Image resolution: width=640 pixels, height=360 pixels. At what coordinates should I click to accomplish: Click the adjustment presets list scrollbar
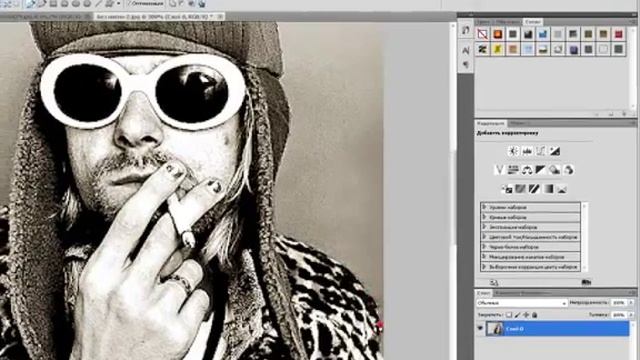point(584,237)
